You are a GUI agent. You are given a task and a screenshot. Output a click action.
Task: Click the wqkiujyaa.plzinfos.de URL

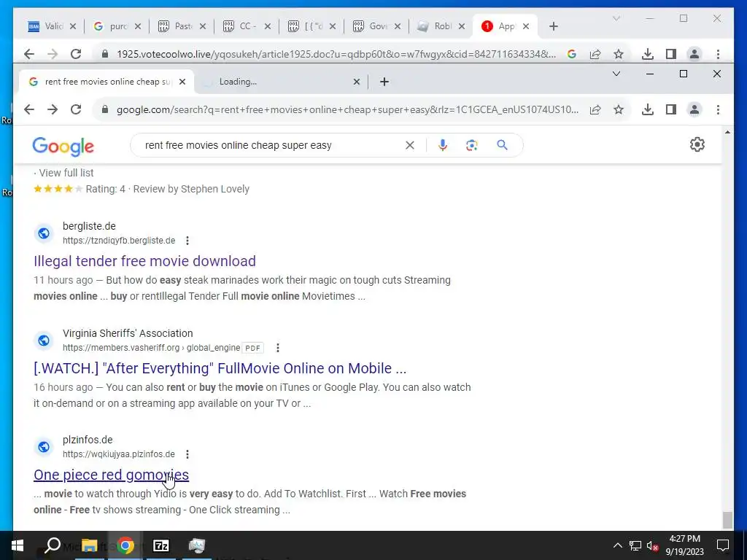click(x=119, y=454)
